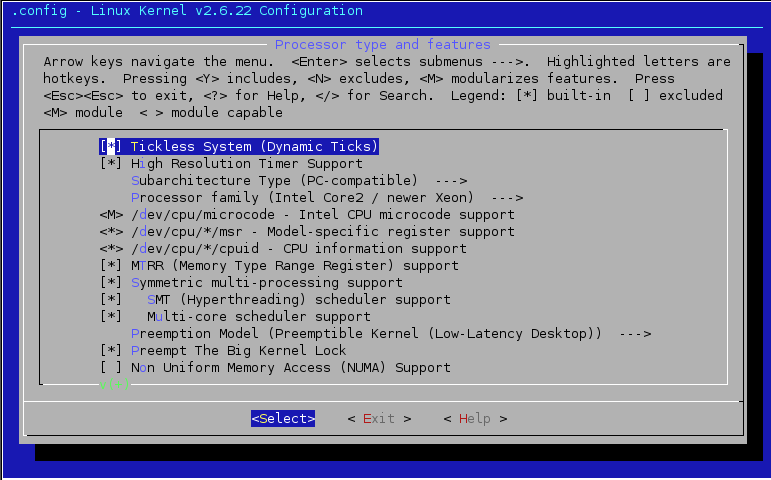The width and height of the screenshot is (771, 480).
Task: Select Processor family (Intel Core2 / newer Xeon) entry
Action: click(302, 198)
